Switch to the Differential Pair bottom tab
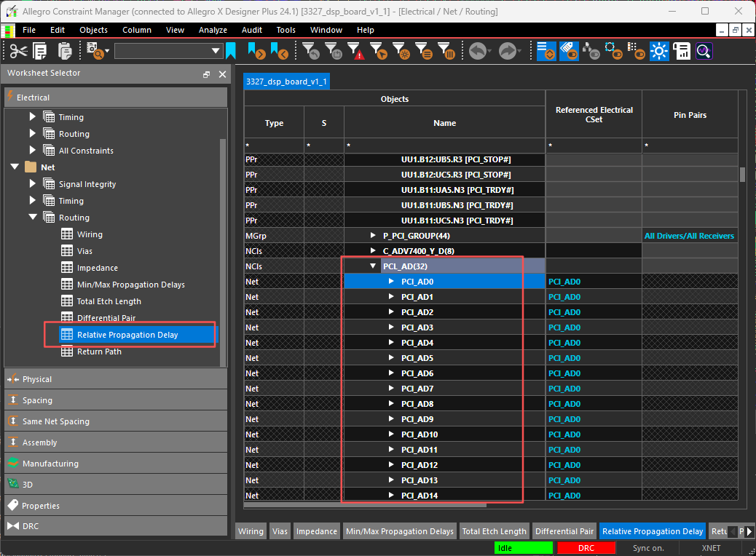 point(564,531)
